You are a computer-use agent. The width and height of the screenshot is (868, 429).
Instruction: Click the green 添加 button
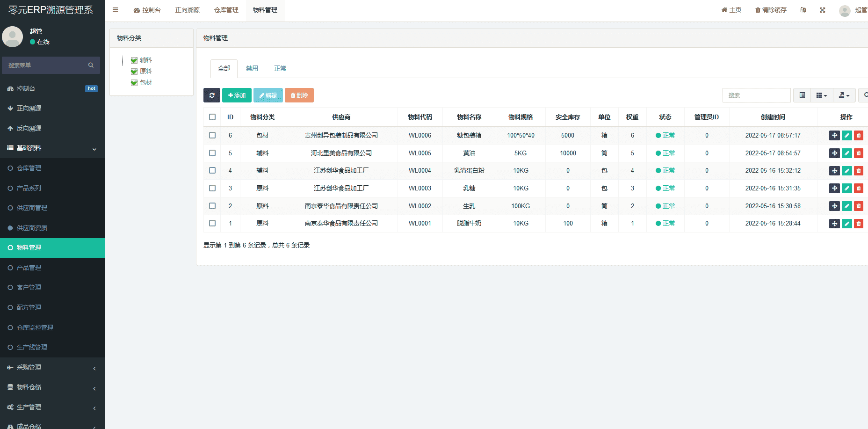tap(237, 95)
